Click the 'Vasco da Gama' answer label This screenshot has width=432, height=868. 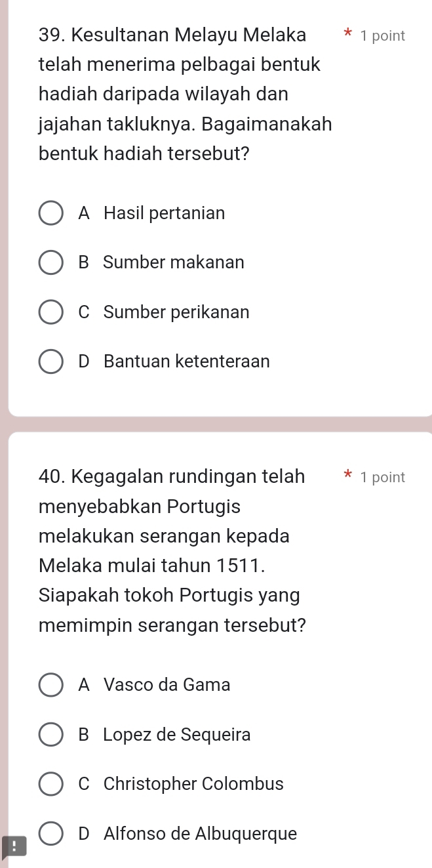[x=167, y=685]
